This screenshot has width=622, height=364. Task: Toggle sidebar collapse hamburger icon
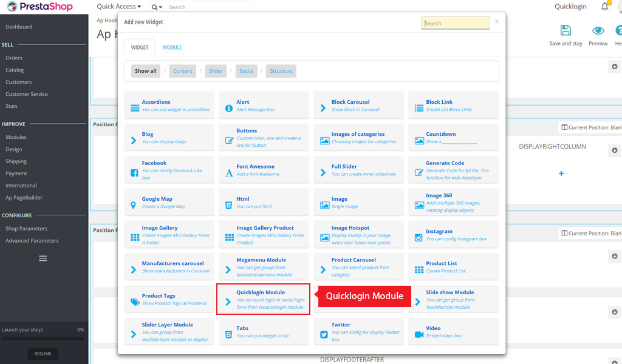[43, 258]
